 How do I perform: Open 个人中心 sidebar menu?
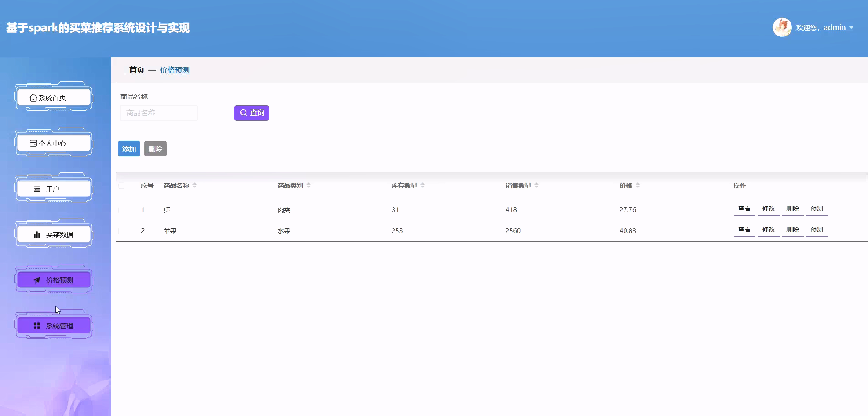click(54, 143)
